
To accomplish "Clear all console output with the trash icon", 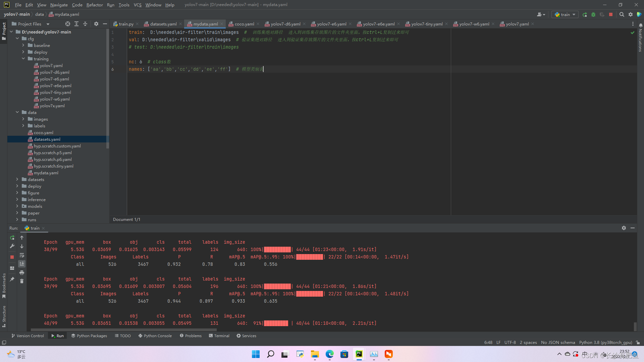I will pyautogui.click(x=22, y=281).
